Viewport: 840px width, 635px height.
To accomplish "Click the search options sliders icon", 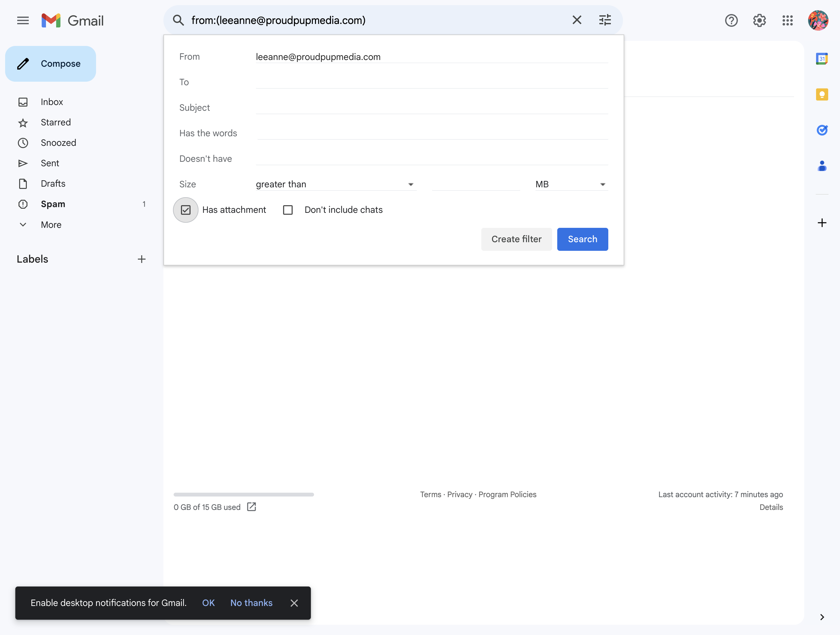I will (605, 20).
